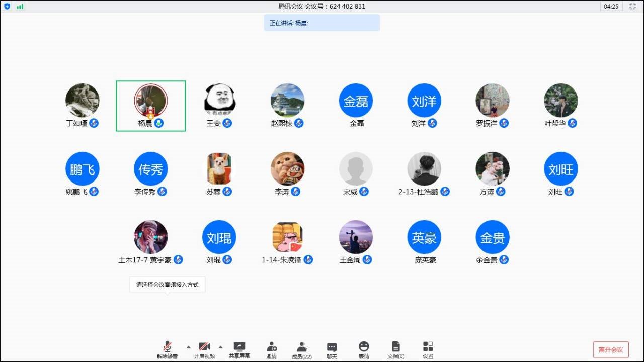Click the blue shield security icon
Image resolution: width=644 pixels, height=362 pixels.
click(7, 7)
